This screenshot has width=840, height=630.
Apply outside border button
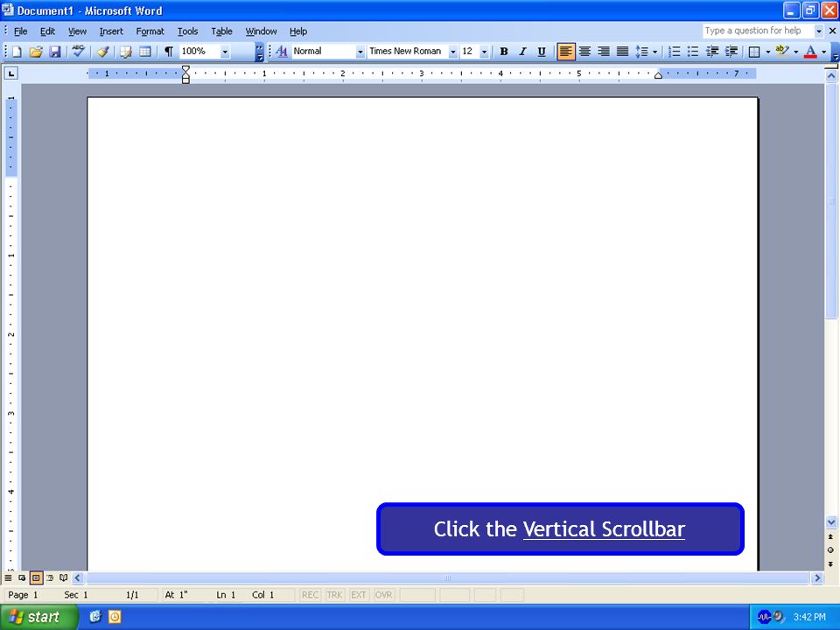point(754,52)
